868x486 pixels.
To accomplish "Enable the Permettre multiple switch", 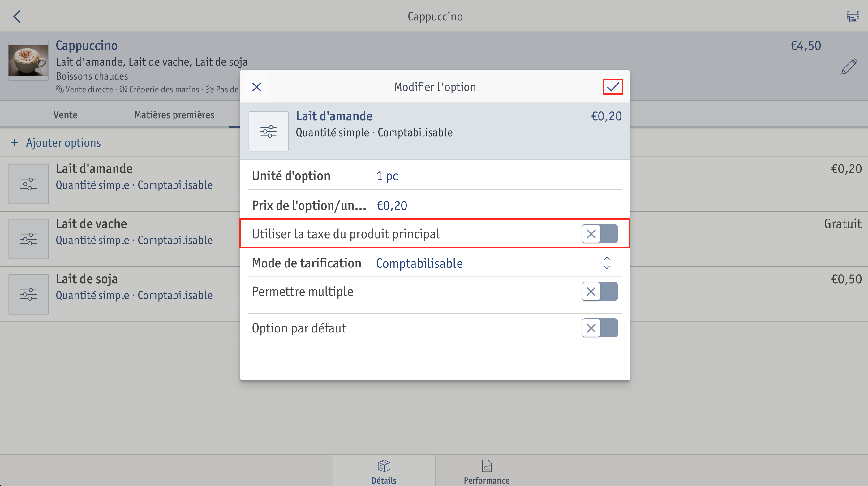I will pyautogui.click(x=599, y=291).
